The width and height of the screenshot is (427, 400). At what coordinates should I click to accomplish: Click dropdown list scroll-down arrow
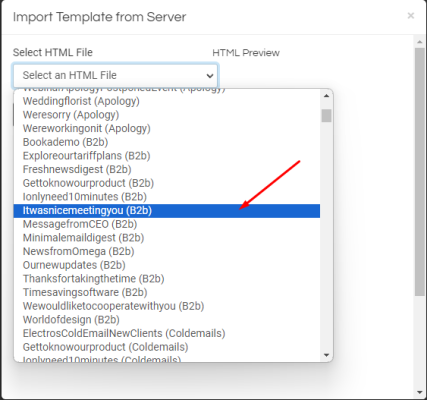click(x=326, y=355)
